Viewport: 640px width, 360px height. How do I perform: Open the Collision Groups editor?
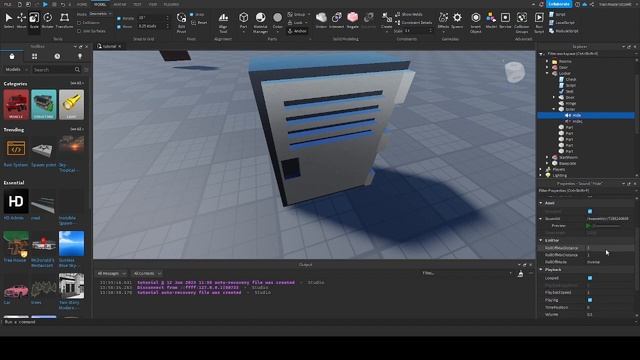[522, 22]
